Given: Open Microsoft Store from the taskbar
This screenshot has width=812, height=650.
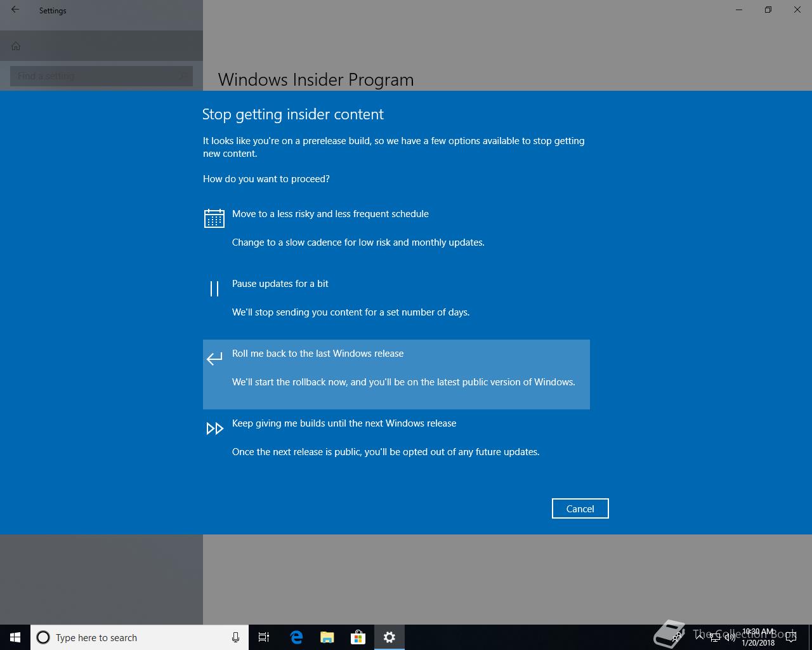Looking at the screenshot, I should [x=358, y=637].
